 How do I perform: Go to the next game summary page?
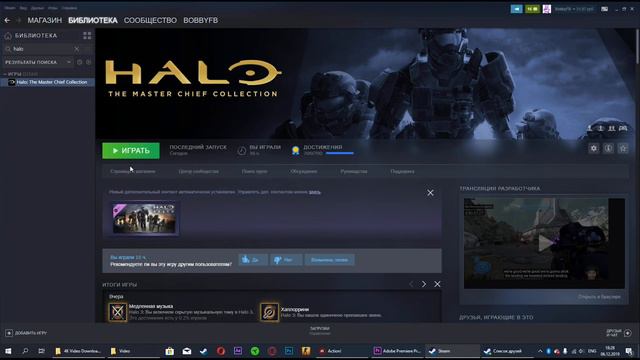tap(424, 284)
